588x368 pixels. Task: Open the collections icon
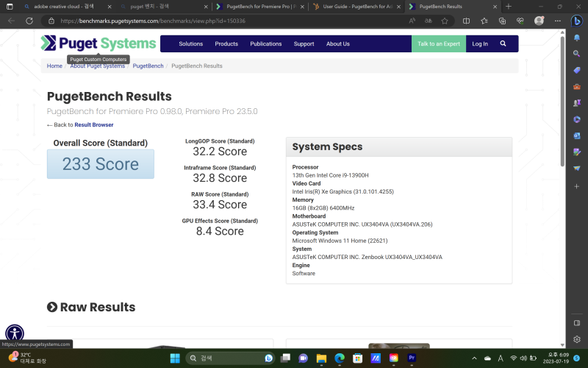502,21
